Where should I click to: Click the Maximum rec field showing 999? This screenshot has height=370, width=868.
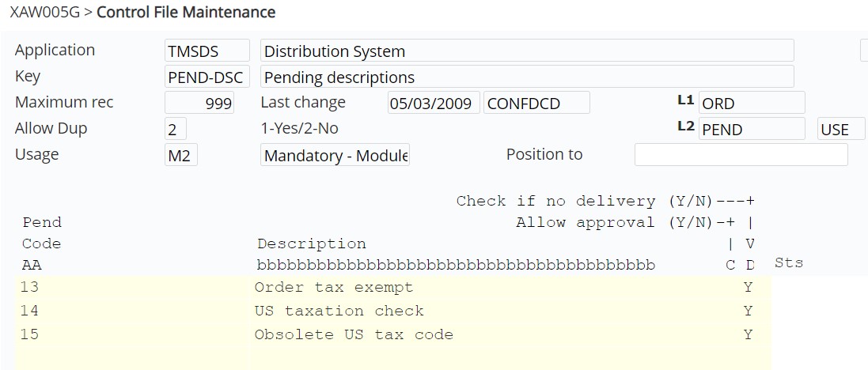[x=199, y=103]
